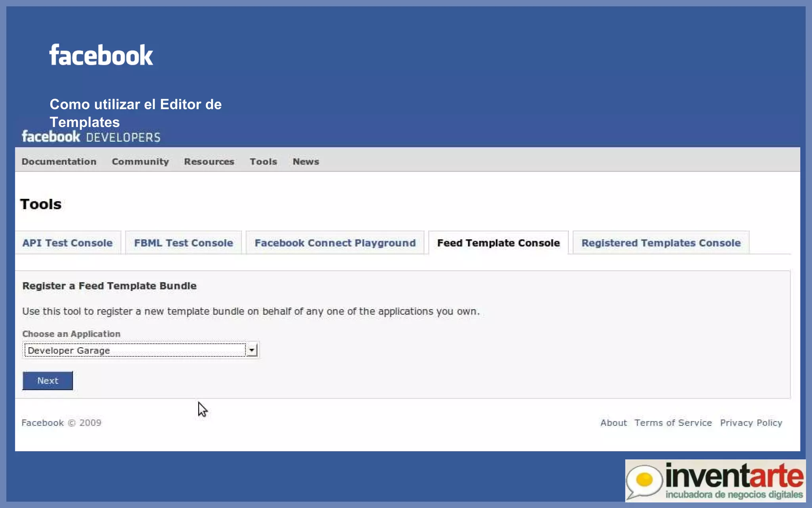Open the Tools menu in navigation bar
812x508 pixels.
[x=263, y=162]
